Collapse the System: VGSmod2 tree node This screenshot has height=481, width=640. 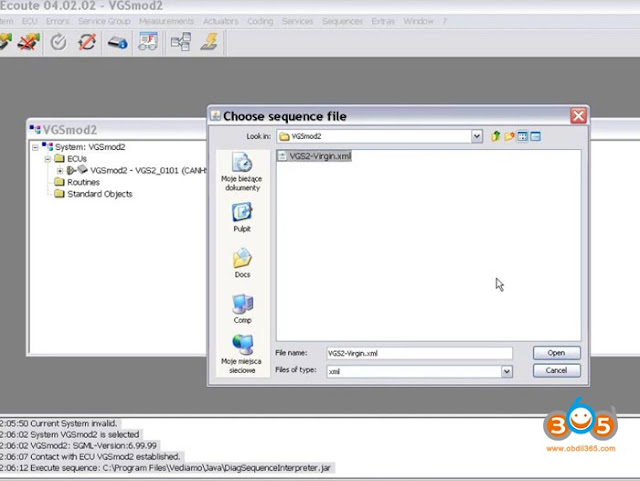(x=35, y=147)
